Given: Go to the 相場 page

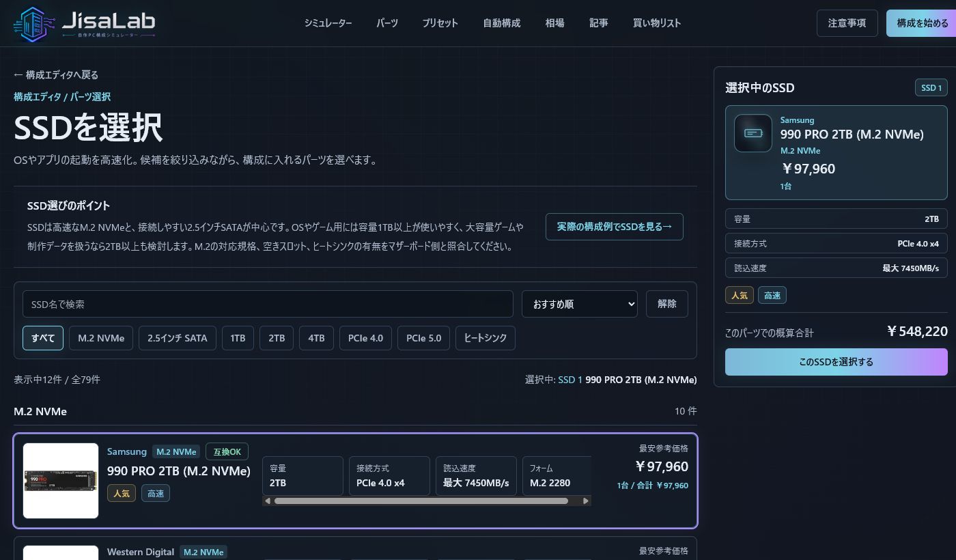Looking at the screenshot, I should pyautogui.click(x=554, y=23).
